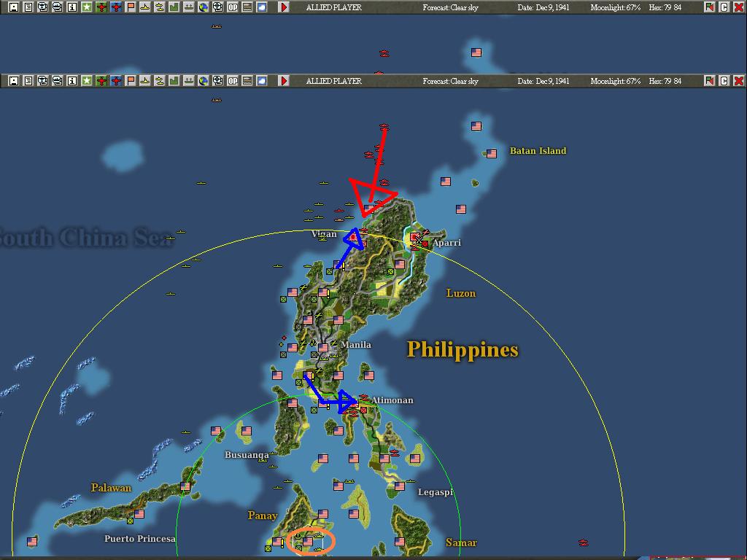Select the orange flag icon in main map toolbar
This screenshot has height=560, width=747.
pyautogui.click(x=131, y=81)
